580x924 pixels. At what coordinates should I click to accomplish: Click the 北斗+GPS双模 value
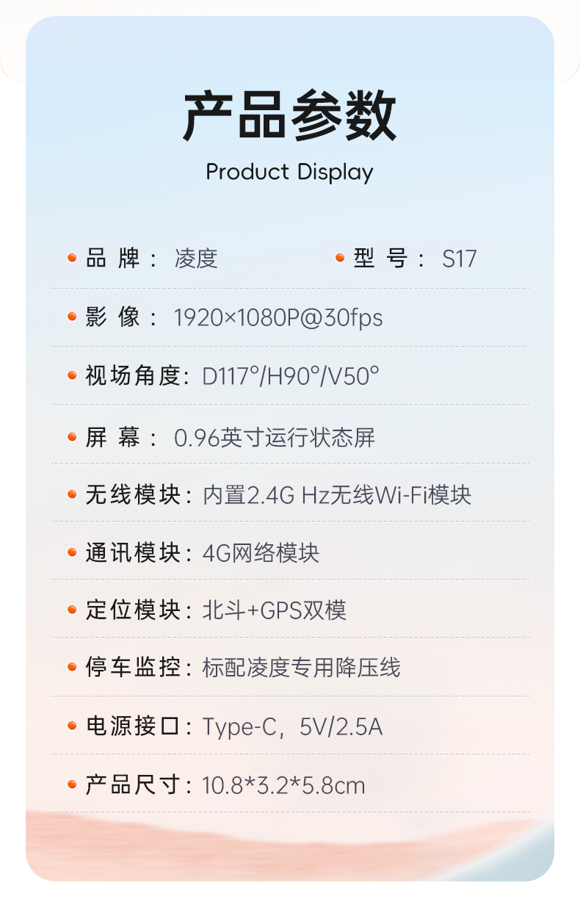coord(275,610)
